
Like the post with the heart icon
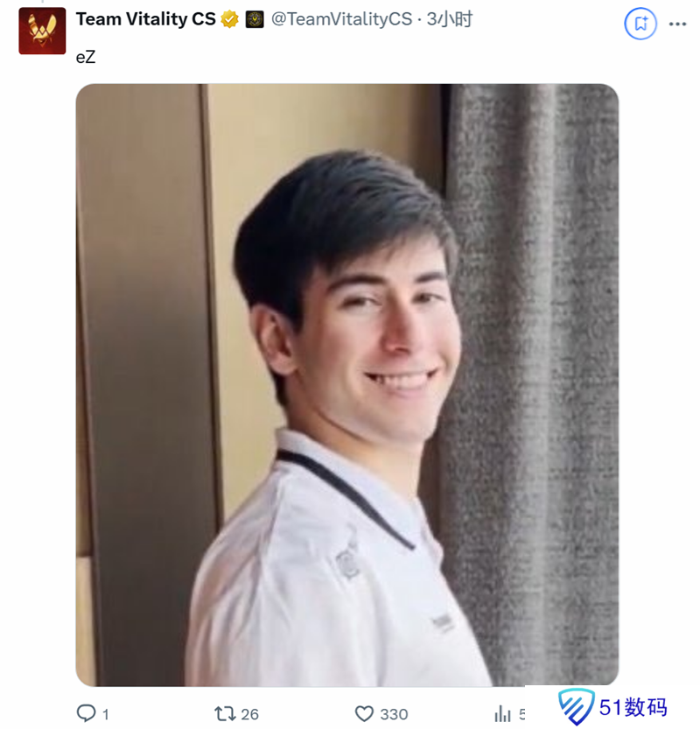(x=364, y=713)
